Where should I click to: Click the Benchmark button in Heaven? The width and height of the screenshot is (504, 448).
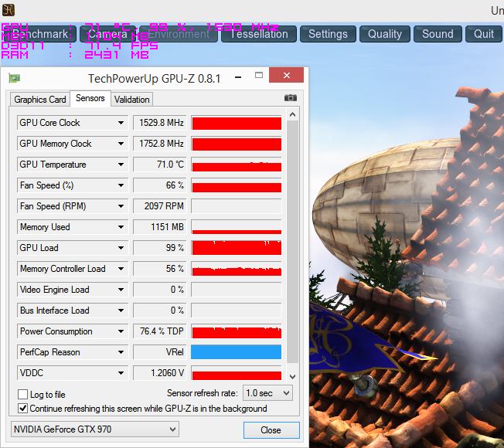40,34
